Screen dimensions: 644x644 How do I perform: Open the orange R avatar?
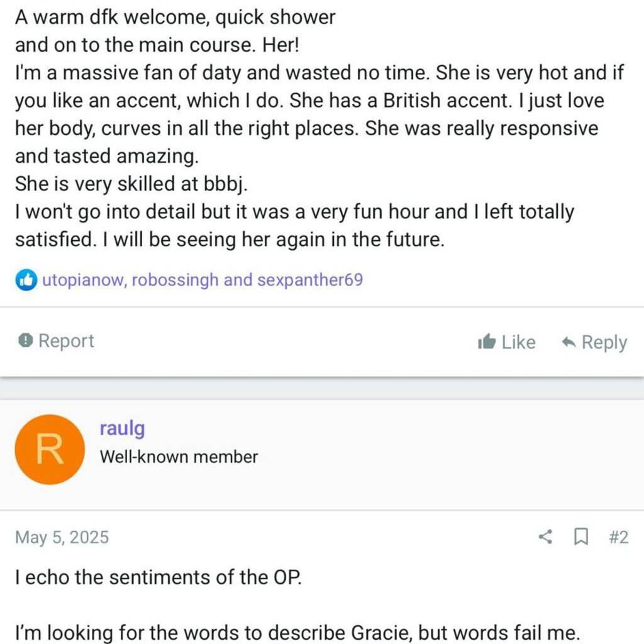coord(49,449)
